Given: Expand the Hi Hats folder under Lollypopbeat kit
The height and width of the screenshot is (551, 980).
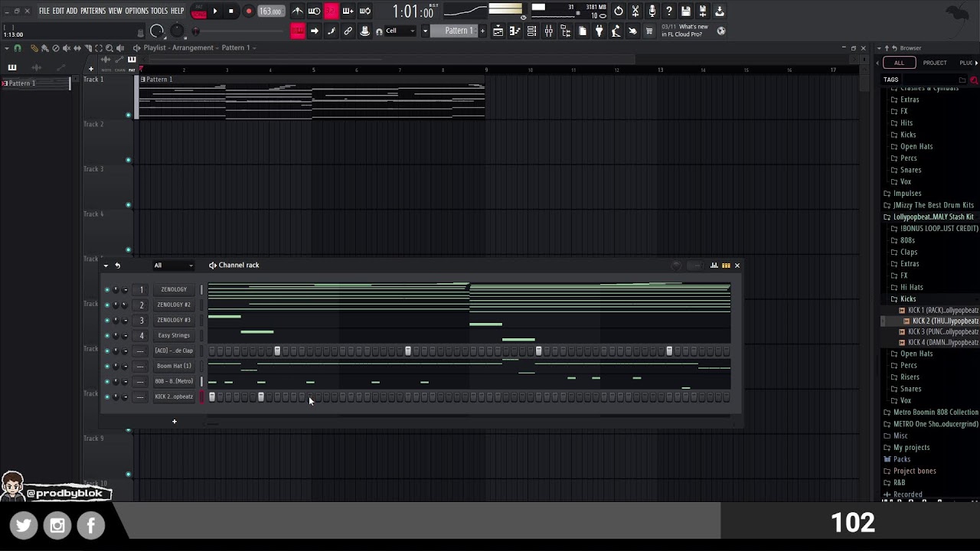Looking at the screenshot, I should pyautogui.click(x=911, y=287).
